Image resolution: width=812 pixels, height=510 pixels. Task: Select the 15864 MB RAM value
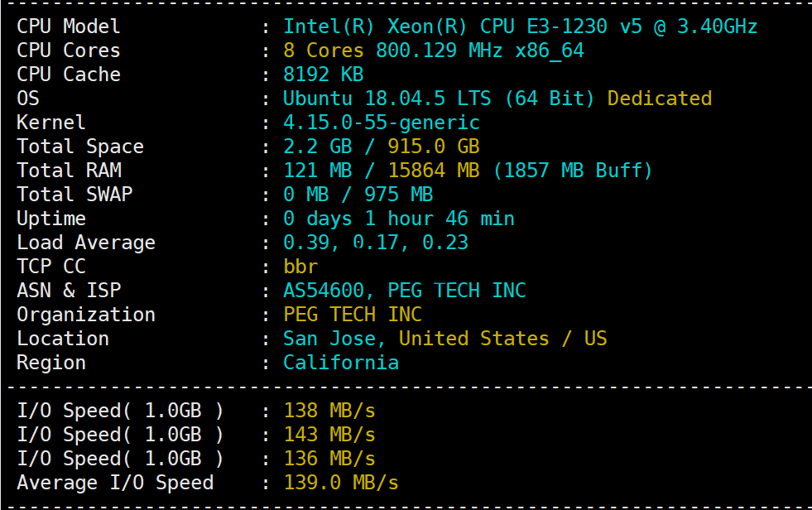434,171
